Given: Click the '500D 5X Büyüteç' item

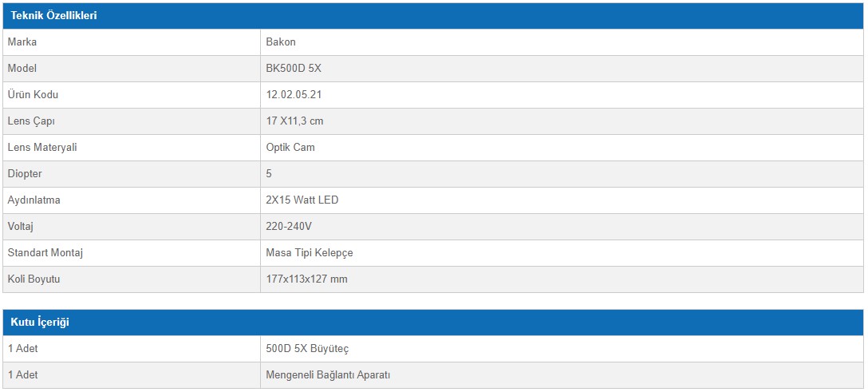Looking at the screenshot, I should tap(307, 349).
